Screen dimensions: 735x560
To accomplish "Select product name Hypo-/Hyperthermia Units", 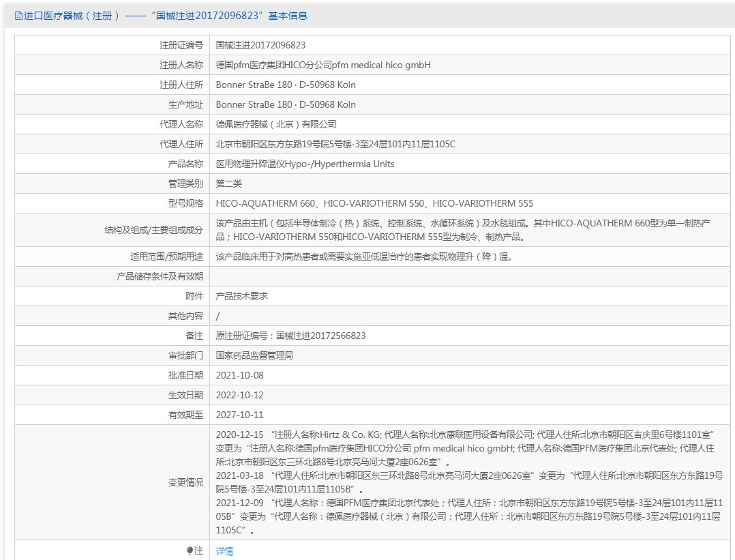I will coord(305,164).
